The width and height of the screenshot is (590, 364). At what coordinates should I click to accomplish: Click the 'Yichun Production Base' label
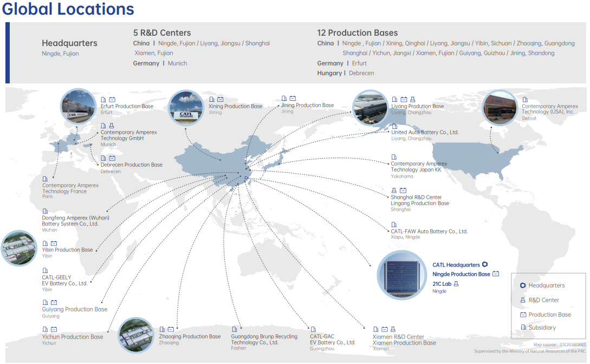pos(73,337)
